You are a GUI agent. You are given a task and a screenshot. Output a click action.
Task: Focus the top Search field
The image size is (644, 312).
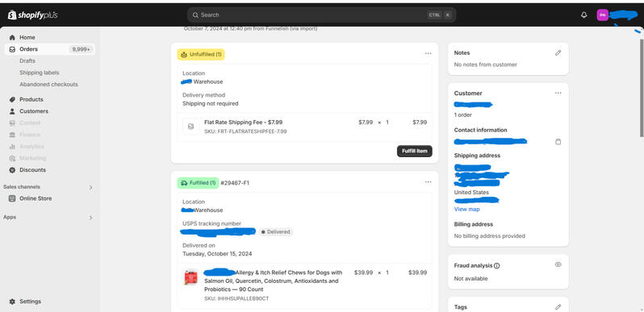coord(321,15)
